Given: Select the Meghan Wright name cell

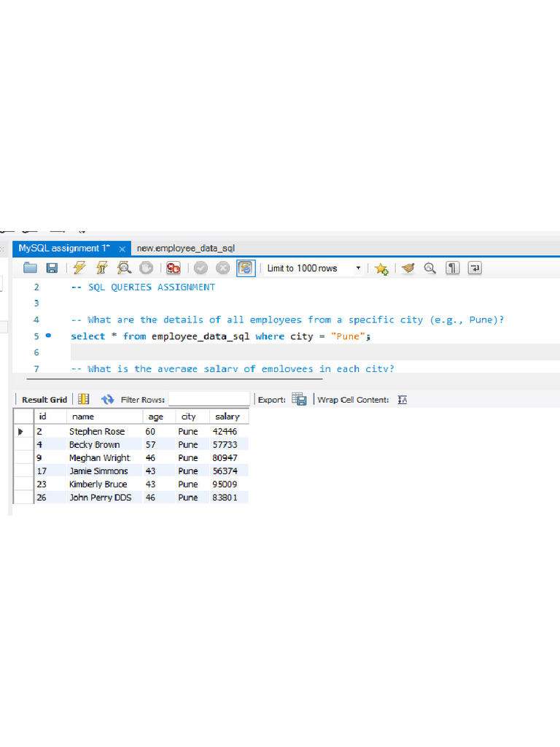Looking at the screenshot, I should click(x=105, y=458).
